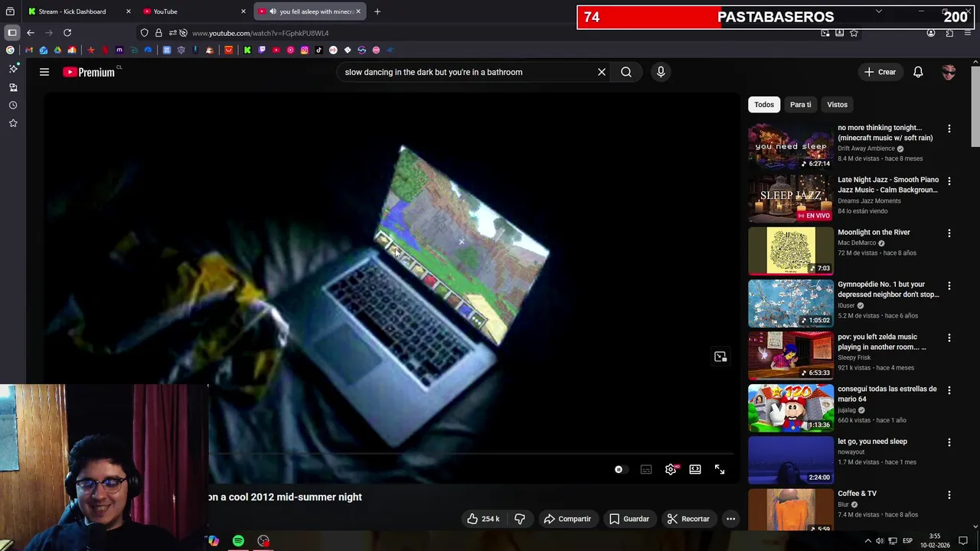Select the Para ti filter chip
980x551 pixels.
pyautogui.click(x=800, y=105)
